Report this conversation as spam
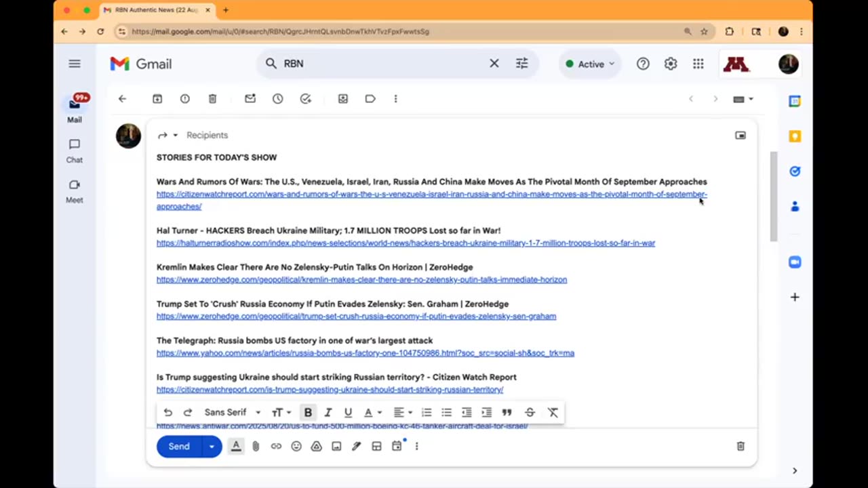The width and height of the screenshot is (868, 488). pyautogui.click(x=184, y=99)
